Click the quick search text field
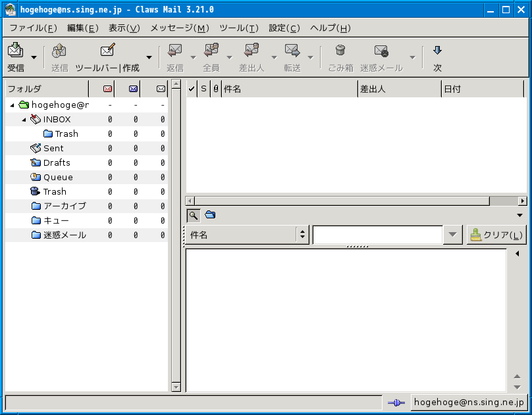Image resolution: width=532 pixels, height=415 pixels. coord(378,235)
